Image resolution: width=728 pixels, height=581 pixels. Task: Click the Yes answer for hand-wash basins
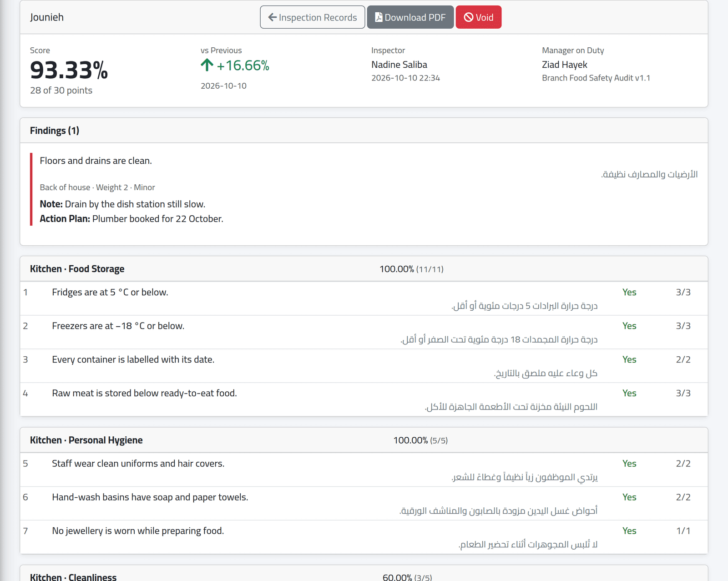pos(629,497)
